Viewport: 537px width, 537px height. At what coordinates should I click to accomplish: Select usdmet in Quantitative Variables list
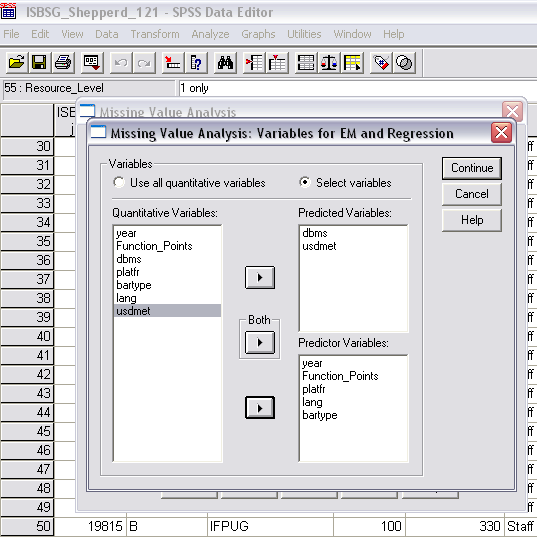(167, 311)
